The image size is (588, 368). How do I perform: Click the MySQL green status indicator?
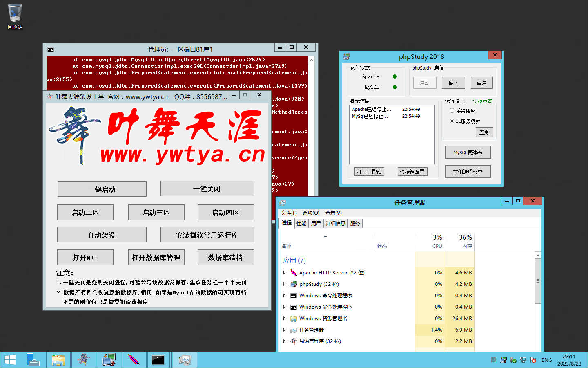(395, 87)
